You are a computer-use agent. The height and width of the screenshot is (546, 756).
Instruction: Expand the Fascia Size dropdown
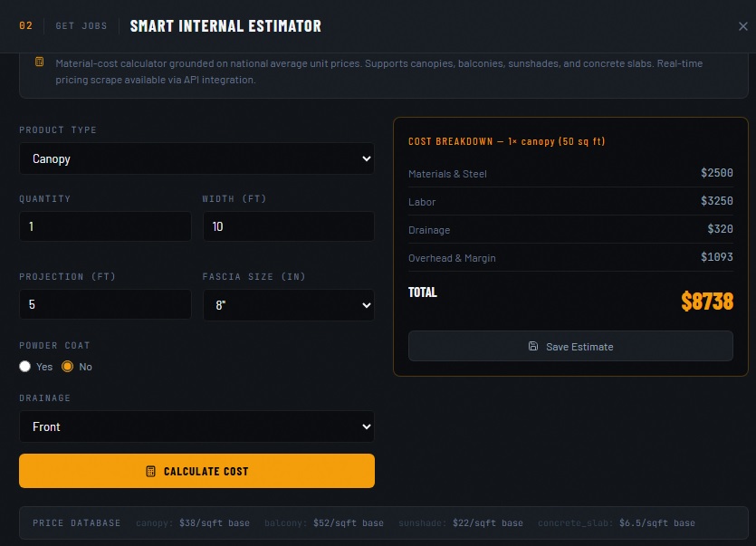(x=288, y=305)
